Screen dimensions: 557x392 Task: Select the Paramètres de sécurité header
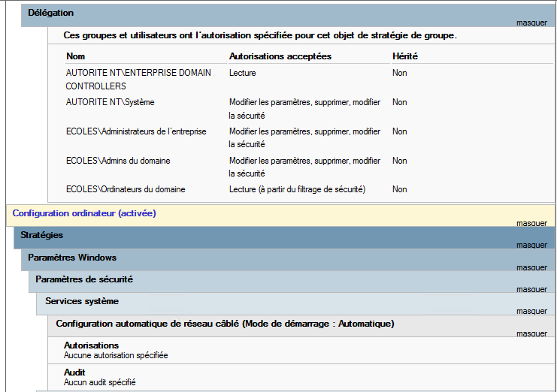coord(84,279)
